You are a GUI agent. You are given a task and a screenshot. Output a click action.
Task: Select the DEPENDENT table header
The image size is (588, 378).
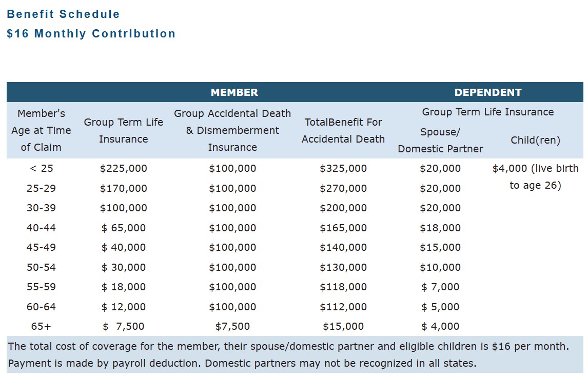click(x=487, y=93)
